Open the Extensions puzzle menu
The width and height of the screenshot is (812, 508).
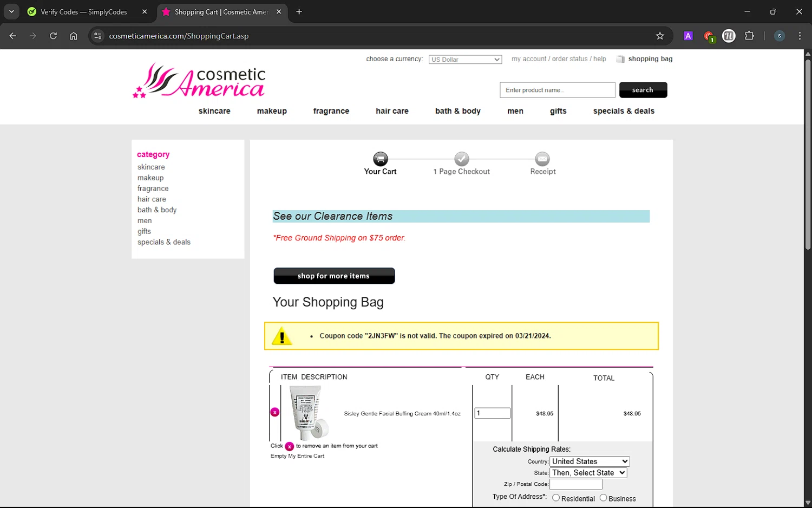click(x=749, y=36)
